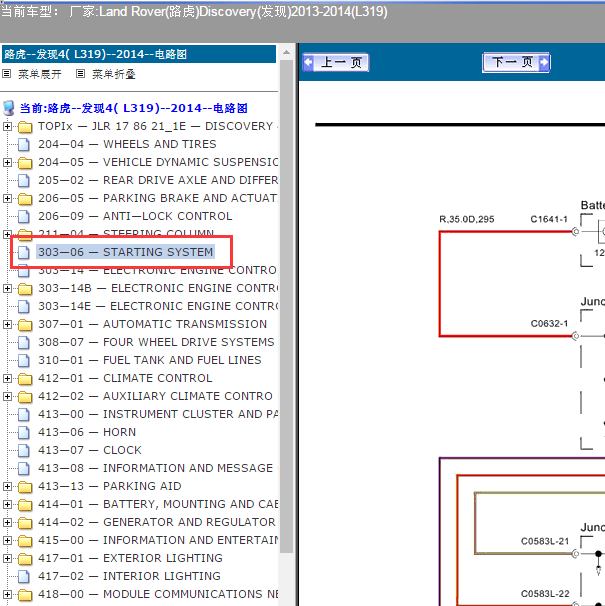The image size is (605, 606).
Task: Open the 当前:路虎--发现4 root node link
Action: click(133, 108)
